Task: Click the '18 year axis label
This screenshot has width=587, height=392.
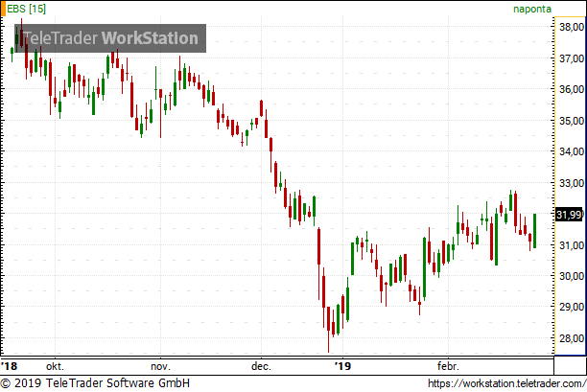Action: (9, 366)
